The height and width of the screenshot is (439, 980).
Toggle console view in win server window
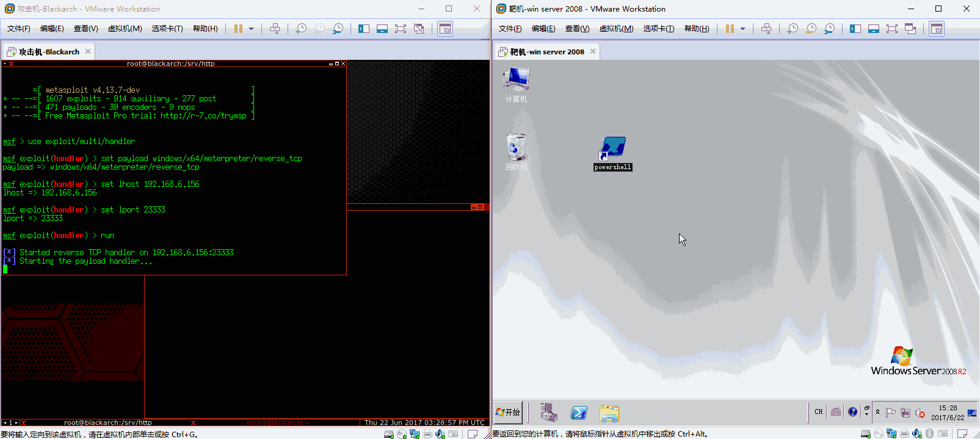click(x=937, y=29)
